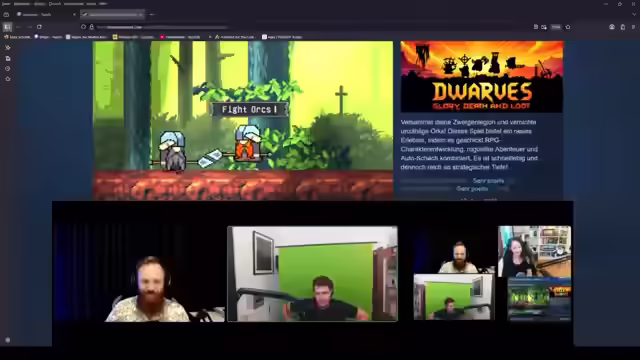Screen dimensions: 640x360
Task: Close the first browser tab
Action: tap(74, 14)
